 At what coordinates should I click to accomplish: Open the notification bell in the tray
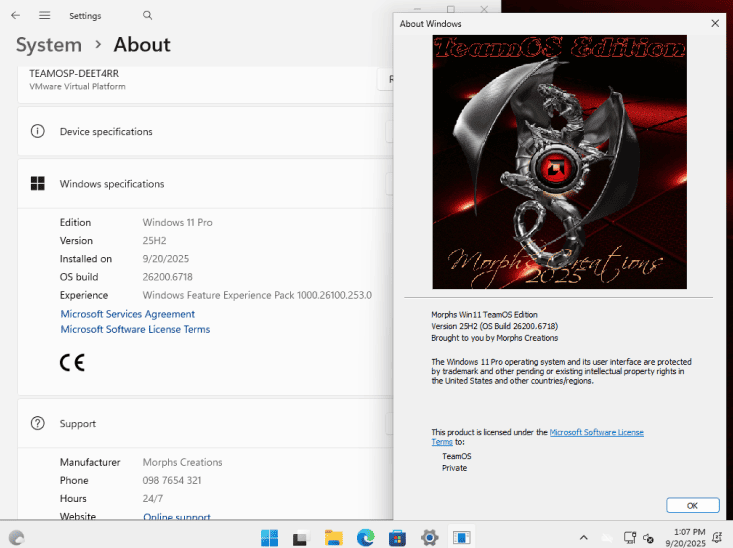pos(717,537)
